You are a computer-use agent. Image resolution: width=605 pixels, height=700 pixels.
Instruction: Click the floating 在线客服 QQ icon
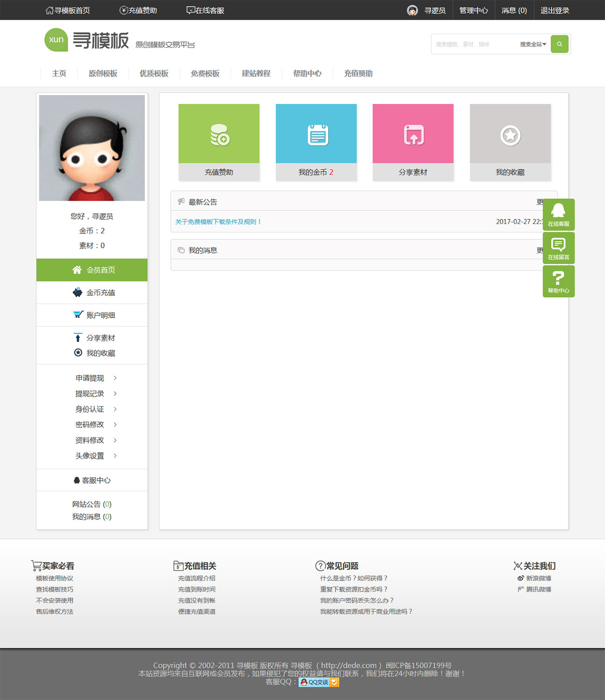[558, 214]
